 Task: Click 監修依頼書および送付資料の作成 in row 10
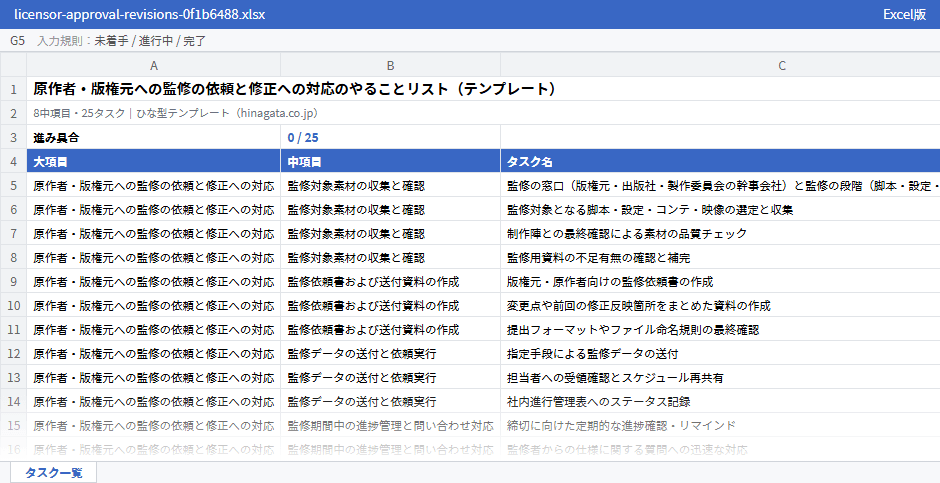(x=390, y=306)
